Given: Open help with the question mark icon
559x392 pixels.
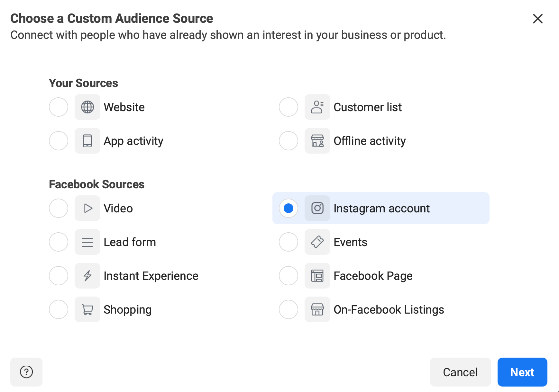Looking at the screenshot, I should (26, 372).
